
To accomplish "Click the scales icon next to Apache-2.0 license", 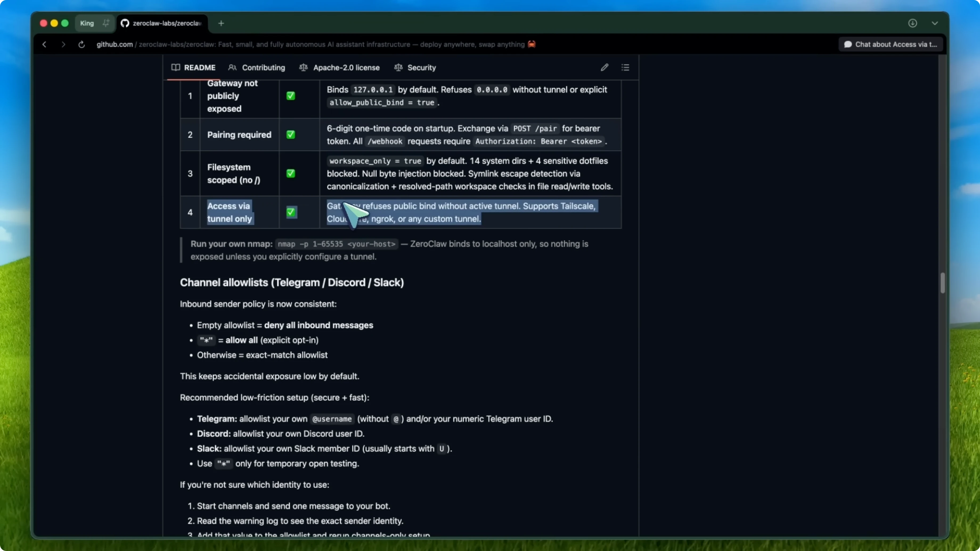I will tap(303, 67).
